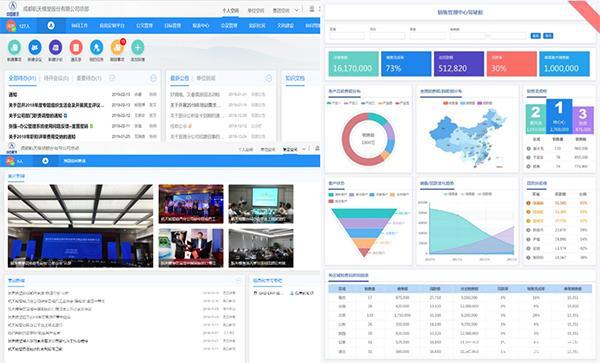Screen dimensions: 600x363
Task: Expand the chevron in the lower window header
Action: pyautogui.click(x=304, y=149)
